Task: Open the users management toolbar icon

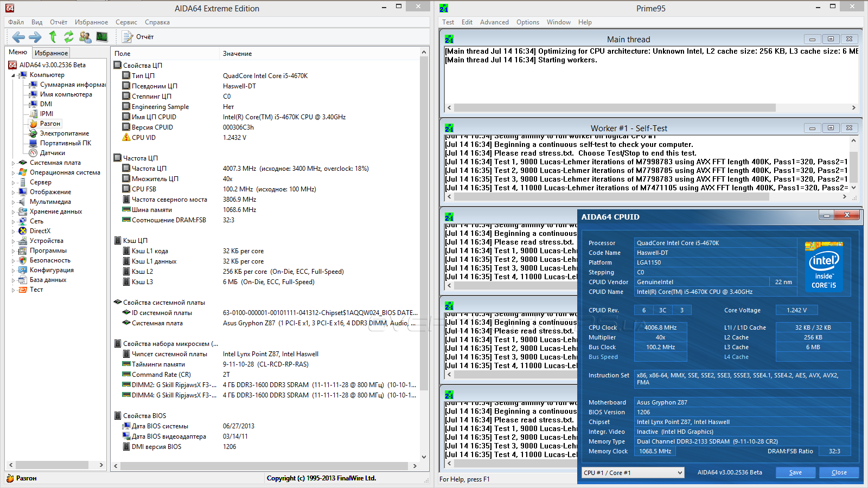Action: pos(85,37)
